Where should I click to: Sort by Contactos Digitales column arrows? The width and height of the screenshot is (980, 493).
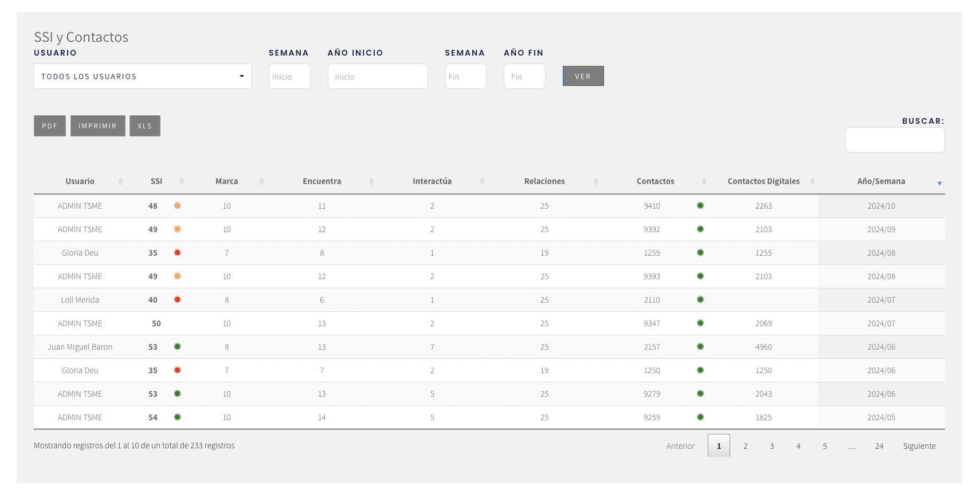click(812, 182)
